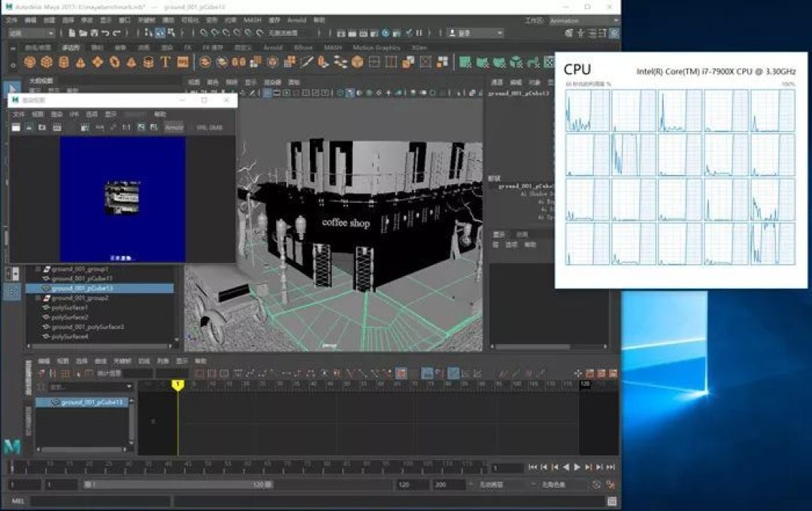812x511 pixels.
Task: Click the time range slider bar
Action: 177,485
